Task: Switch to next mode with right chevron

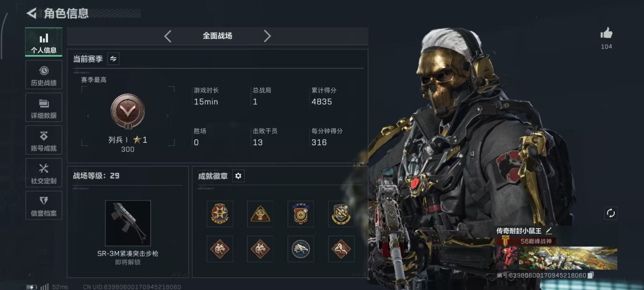Action: pos(267,36)
